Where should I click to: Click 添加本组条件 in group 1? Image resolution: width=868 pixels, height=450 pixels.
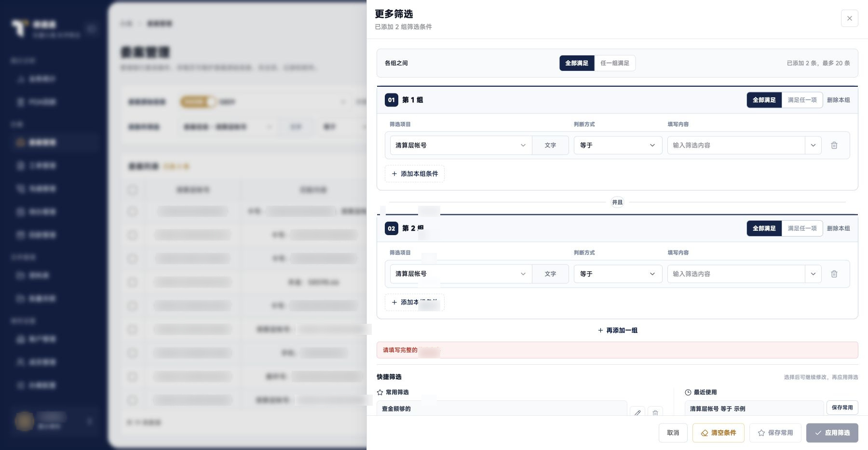[415, 173]
